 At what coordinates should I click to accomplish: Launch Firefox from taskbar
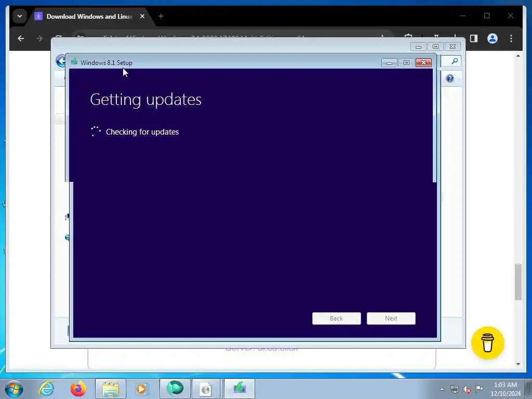pyautogui.click(x=78, y=389)
